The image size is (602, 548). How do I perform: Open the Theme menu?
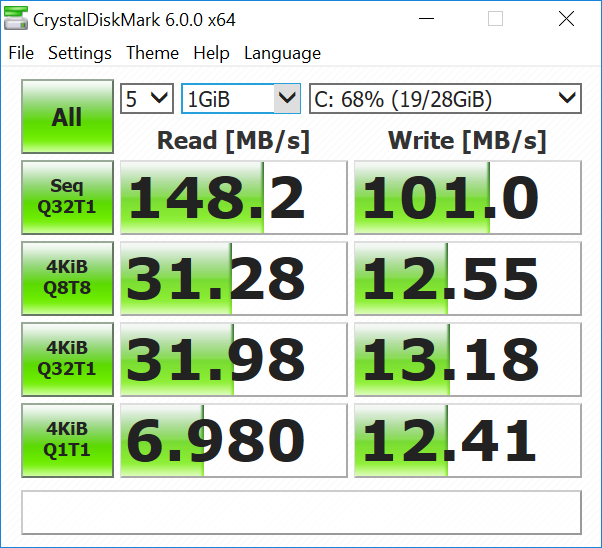(152, 53)
